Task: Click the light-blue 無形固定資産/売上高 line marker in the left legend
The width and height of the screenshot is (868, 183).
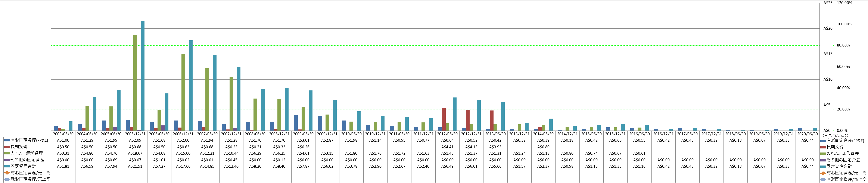Action: coord(7,179)
